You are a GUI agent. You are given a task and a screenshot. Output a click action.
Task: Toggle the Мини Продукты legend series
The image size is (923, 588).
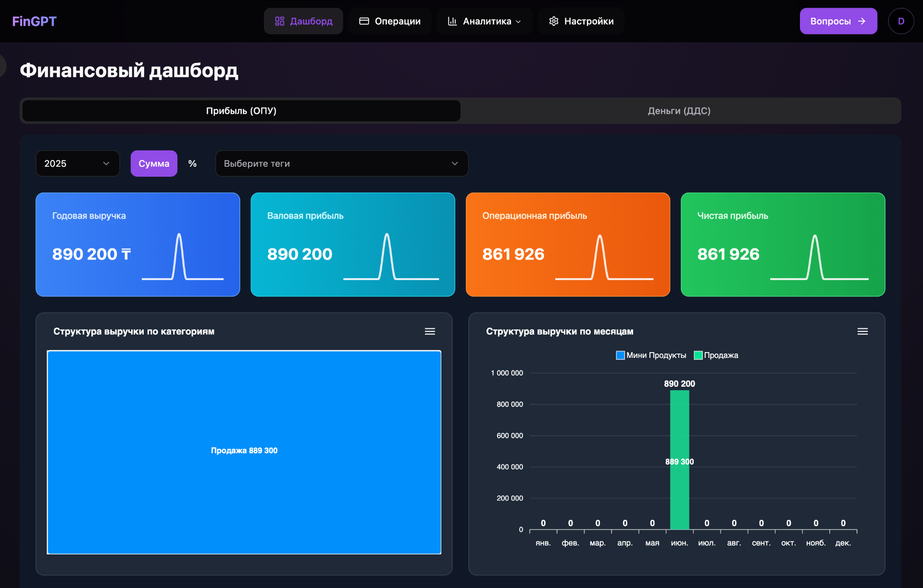pos(651,355)
